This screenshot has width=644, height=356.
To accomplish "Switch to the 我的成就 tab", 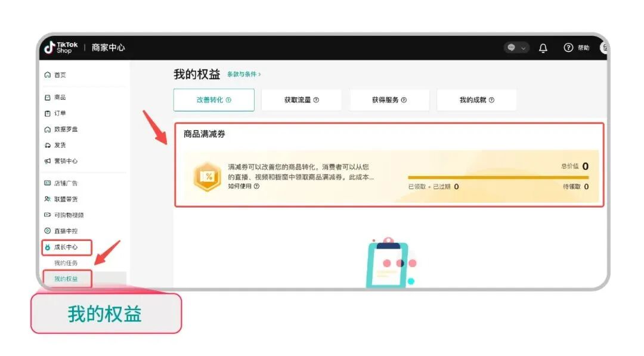I will coord(477,100).
